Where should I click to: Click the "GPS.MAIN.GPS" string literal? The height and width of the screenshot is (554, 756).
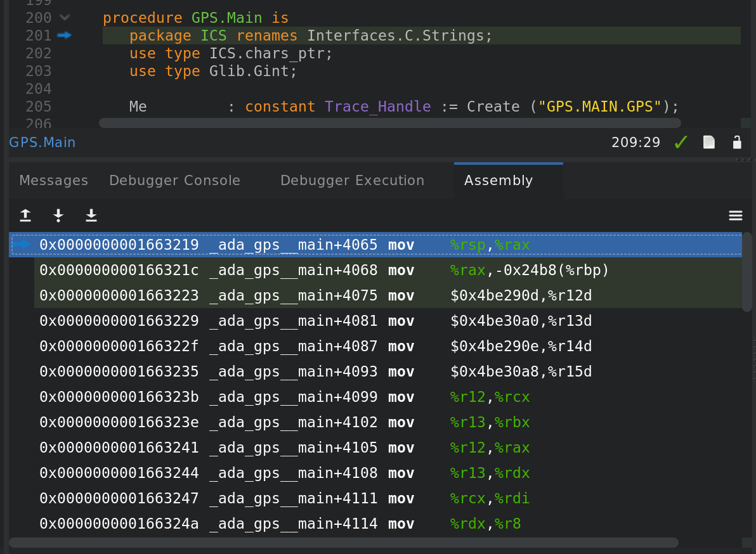tap(600, 106)
